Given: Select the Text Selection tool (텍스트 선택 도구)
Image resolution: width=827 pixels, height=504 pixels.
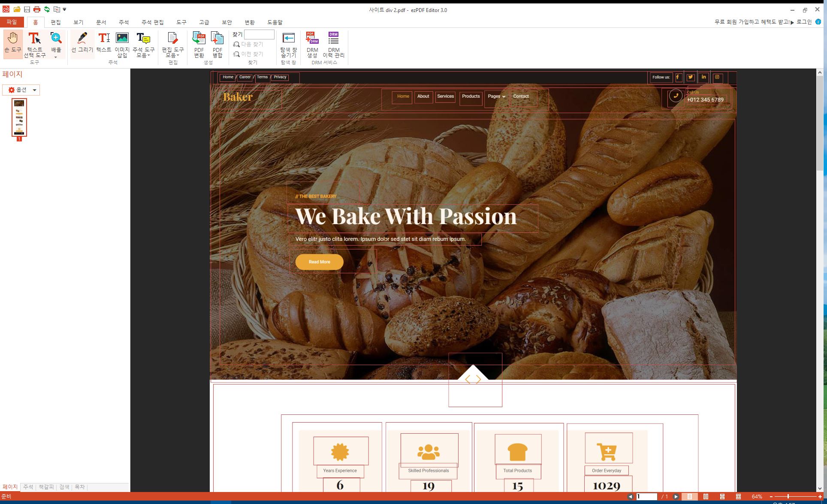Looking at the screenshot, I should click(34, 44).
